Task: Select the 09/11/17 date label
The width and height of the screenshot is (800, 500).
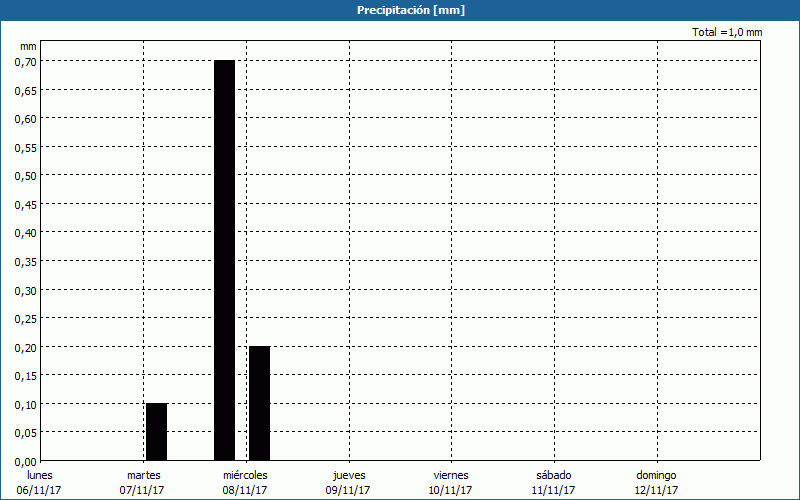Action: tap(349, 490)
